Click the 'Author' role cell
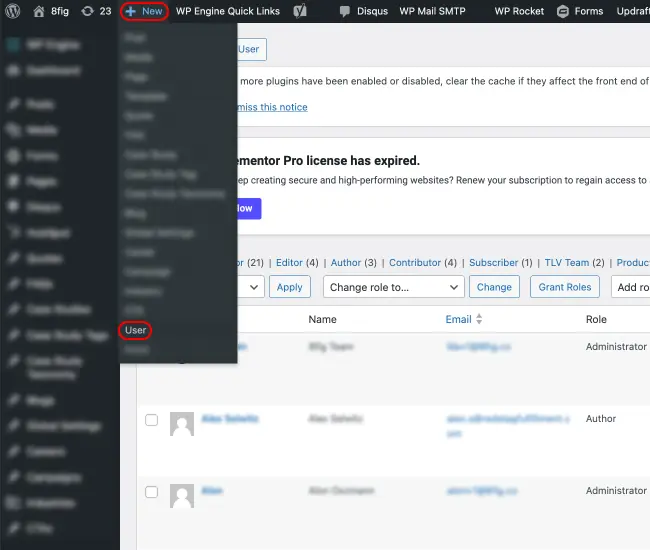This screenshot has height=550, width=650. tap(601, 419)
